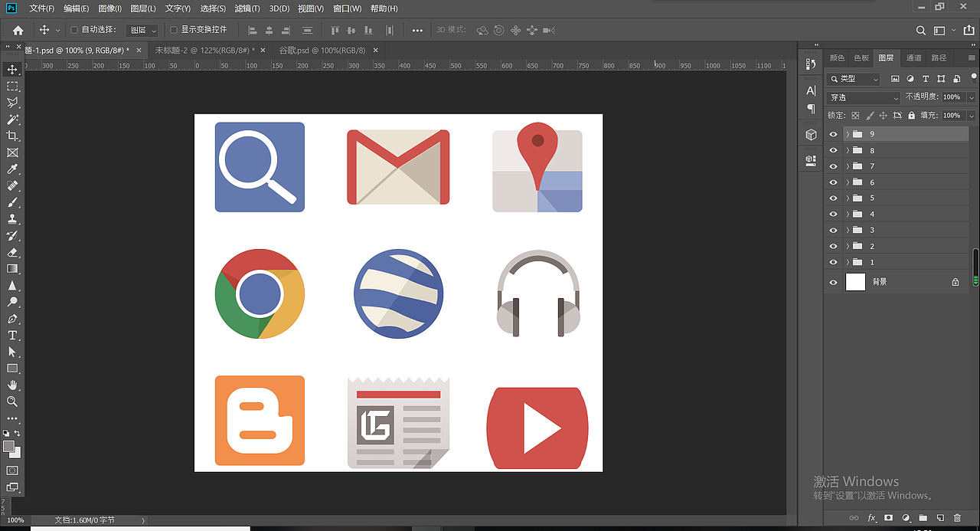Image resolution: width=980 pixels, height=531 pixels.
Task: Enable the Auto-Select checkbox
Action: tap(74, 30)
